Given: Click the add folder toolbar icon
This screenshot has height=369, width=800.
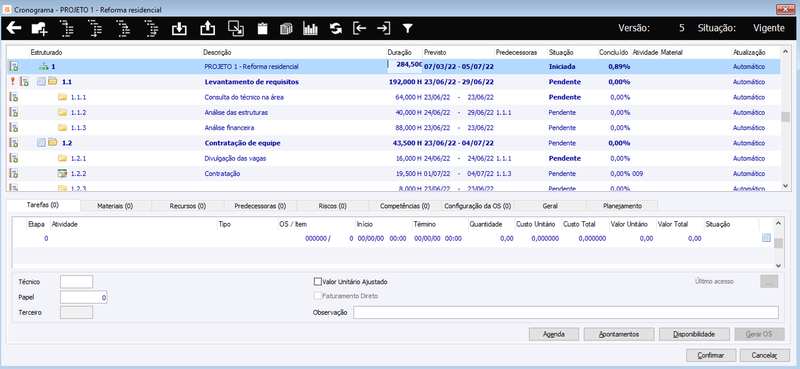Looking at the screenshot, I should pos(39,29).
